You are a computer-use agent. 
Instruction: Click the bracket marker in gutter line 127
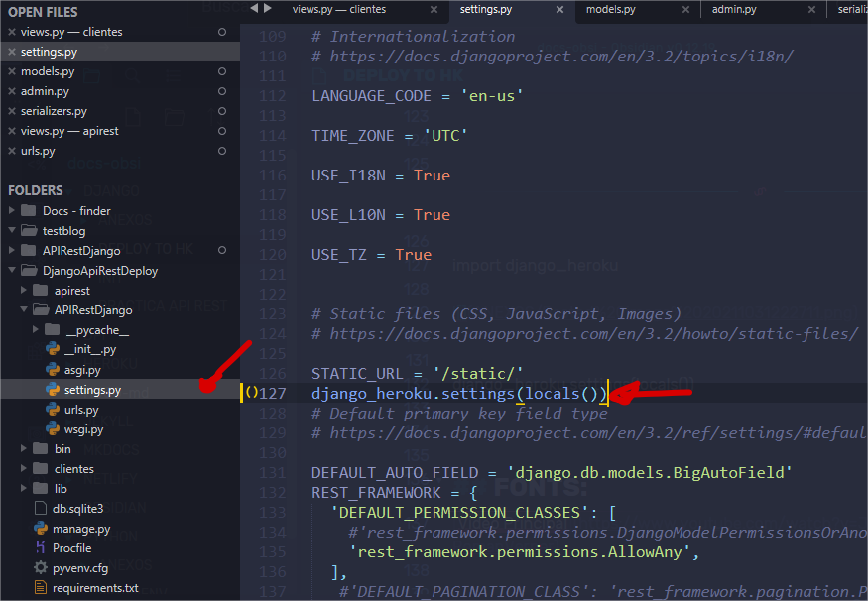(251, 393)
